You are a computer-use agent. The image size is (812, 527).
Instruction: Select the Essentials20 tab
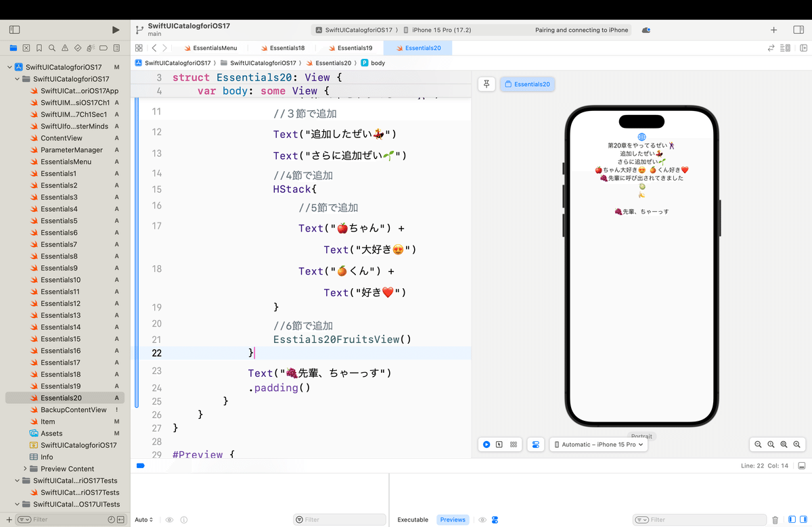418,48
